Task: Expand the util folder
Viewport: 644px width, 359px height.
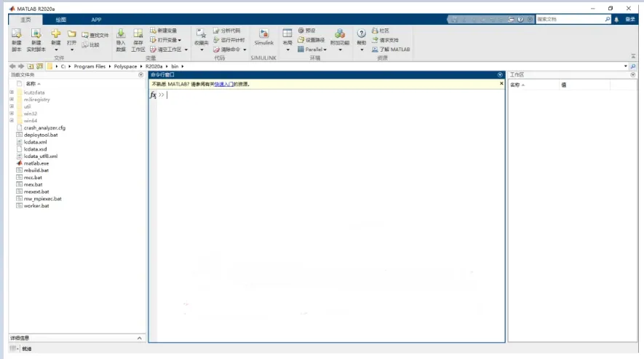Action: pyautogui.click(x=12, y=106)
